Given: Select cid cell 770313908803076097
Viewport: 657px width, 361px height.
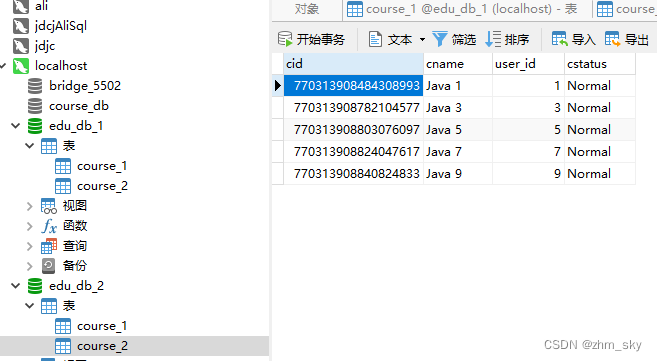Looking at the screenshot, I should pyautogui.click(x=353, y=130).
